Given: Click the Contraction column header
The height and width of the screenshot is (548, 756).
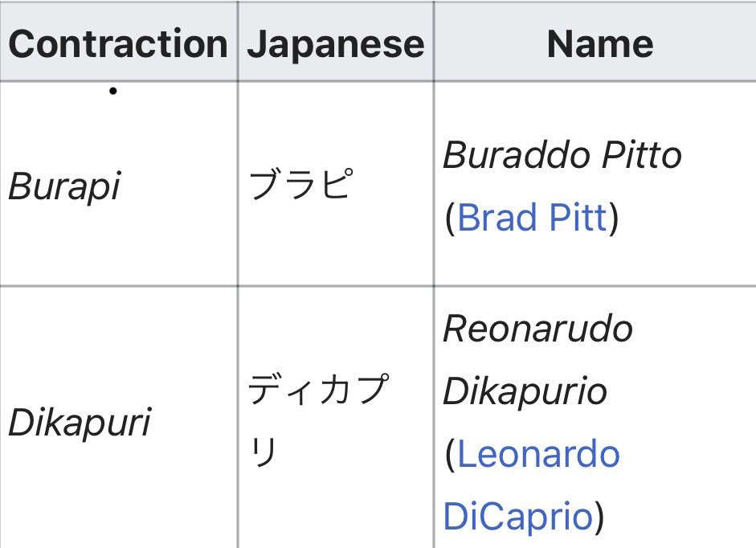Looking at the screenshot, I should [x=118, y=43].
